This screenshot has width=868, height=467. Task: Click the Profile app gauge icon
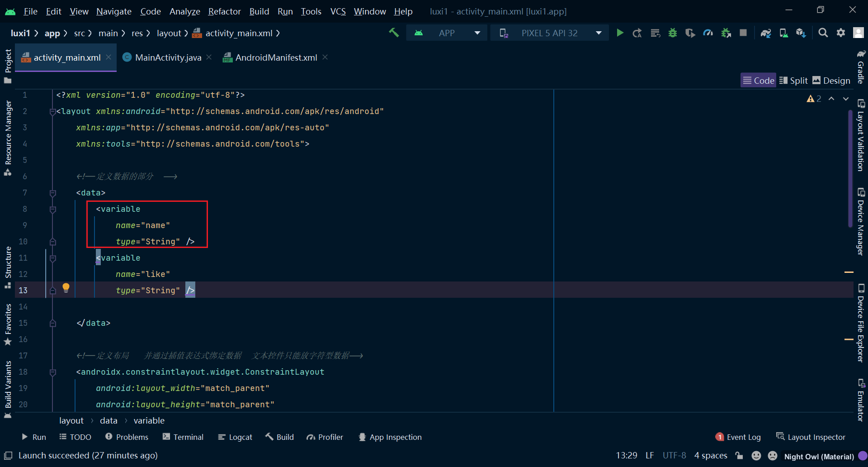708,33
